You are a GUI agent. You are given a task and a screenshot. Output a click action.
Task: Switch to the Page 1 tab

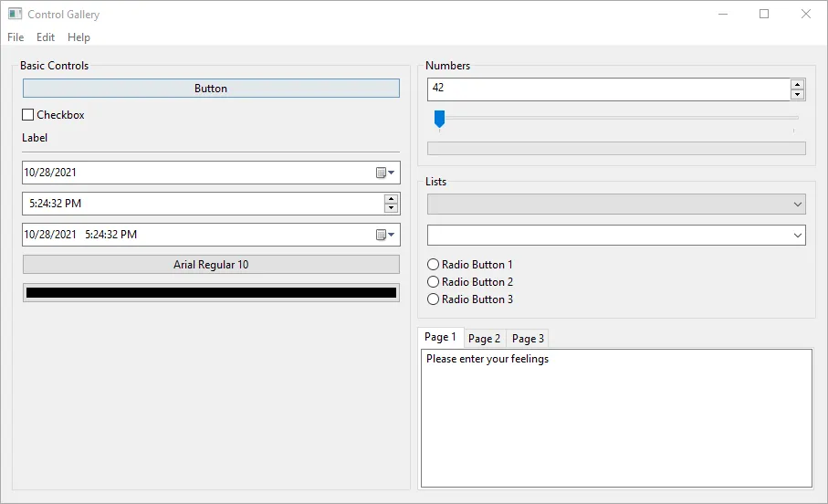440,337
